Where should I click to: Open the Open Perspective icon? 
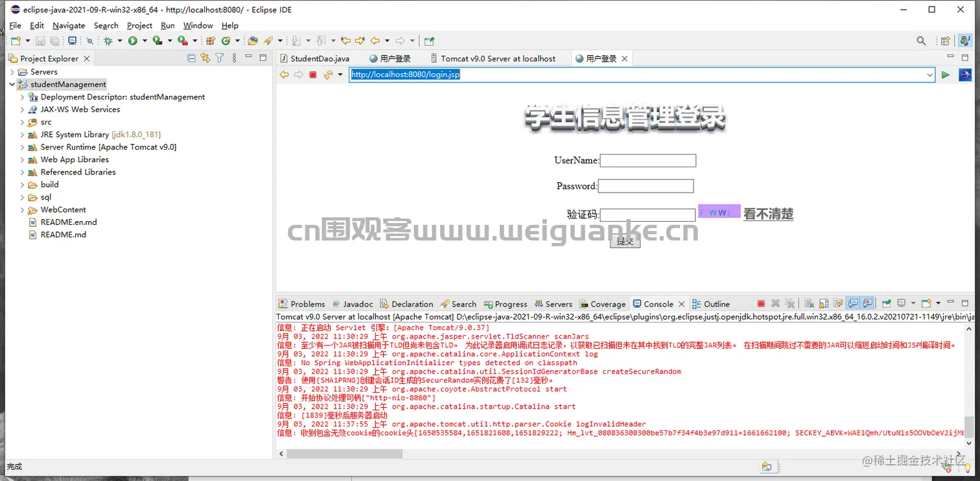(945, 41)
